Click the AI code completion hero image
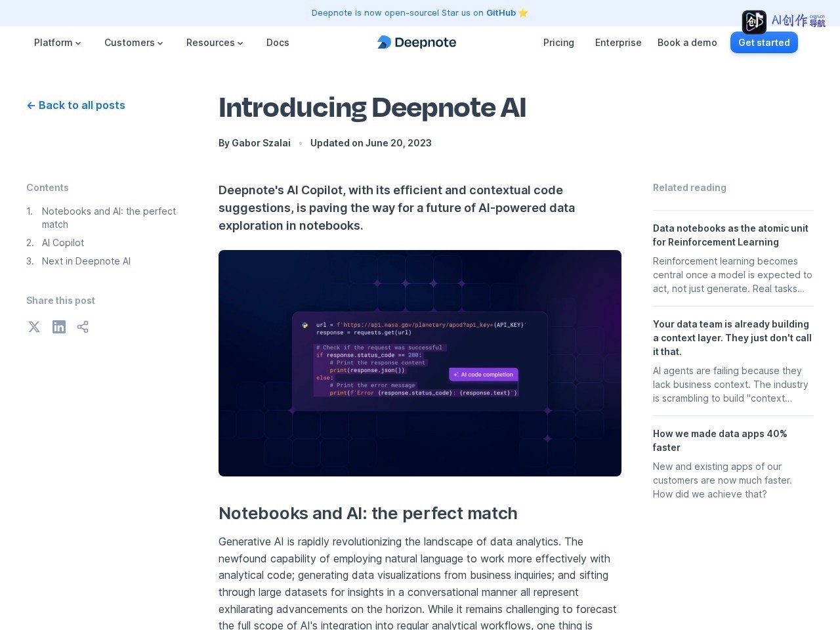Image resolution: width=840 pixels, height=630 pixels. tap(420, 363)
